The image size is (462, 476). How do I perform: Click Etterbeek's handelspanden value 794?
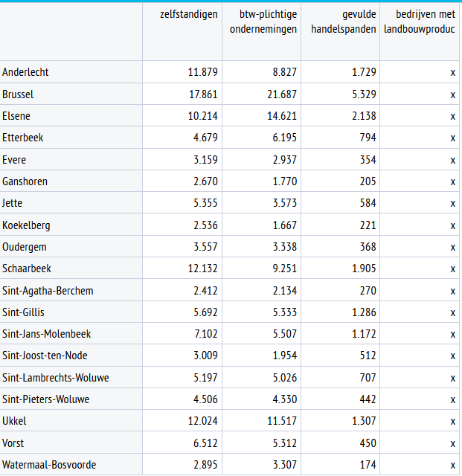point(367,138)
